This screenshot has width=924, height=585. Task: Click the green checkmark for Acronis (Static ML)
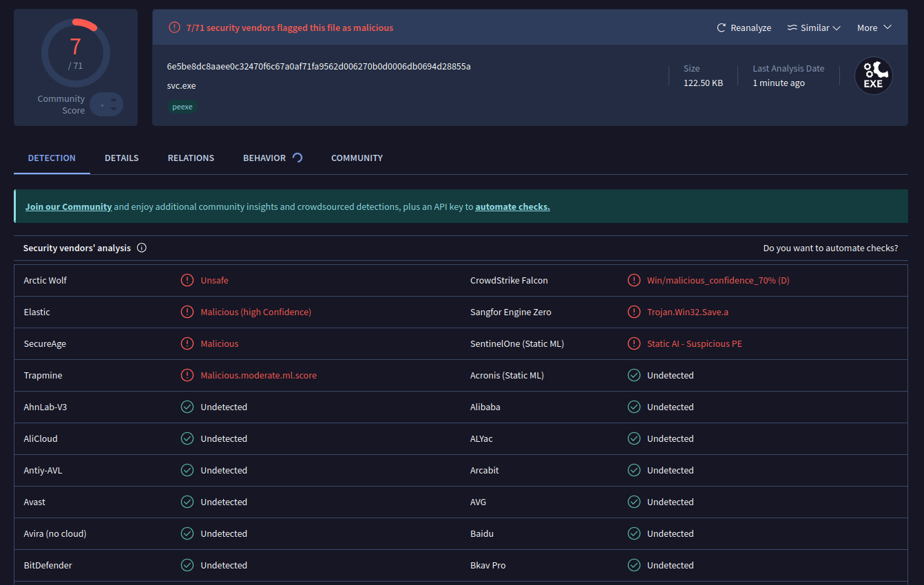click(x=633, y=375)
